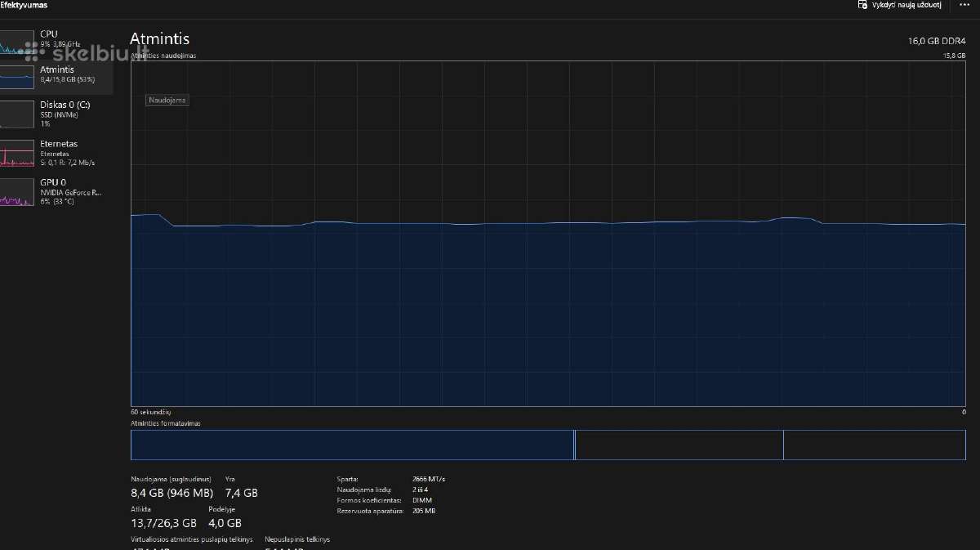The height and width of the screenshot is (550, 980).
Task: Click the Vykdyti naują užduotį button
Action: click(x=899, y=5)
